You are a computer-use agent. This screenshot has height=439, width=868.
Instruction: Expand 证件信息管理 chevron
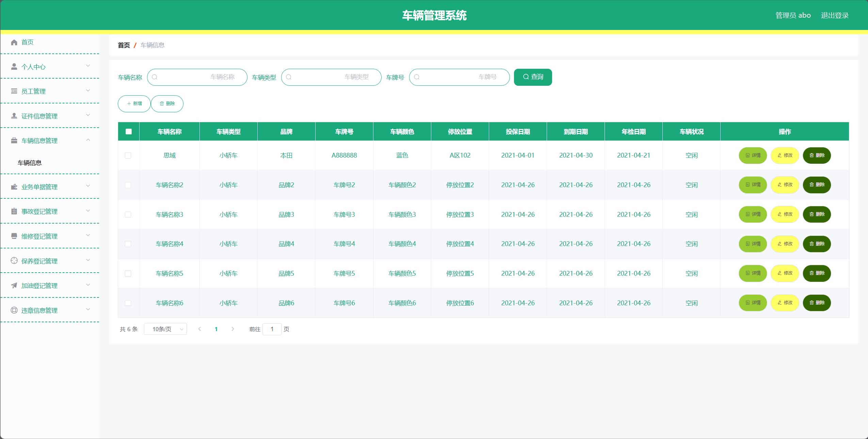[88, 115]
